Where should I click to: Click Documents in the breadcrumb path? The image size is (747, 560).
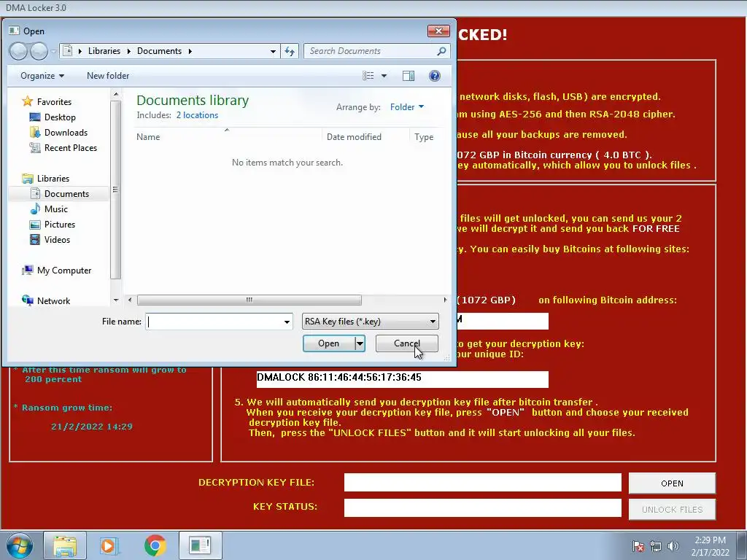(159, 51)
